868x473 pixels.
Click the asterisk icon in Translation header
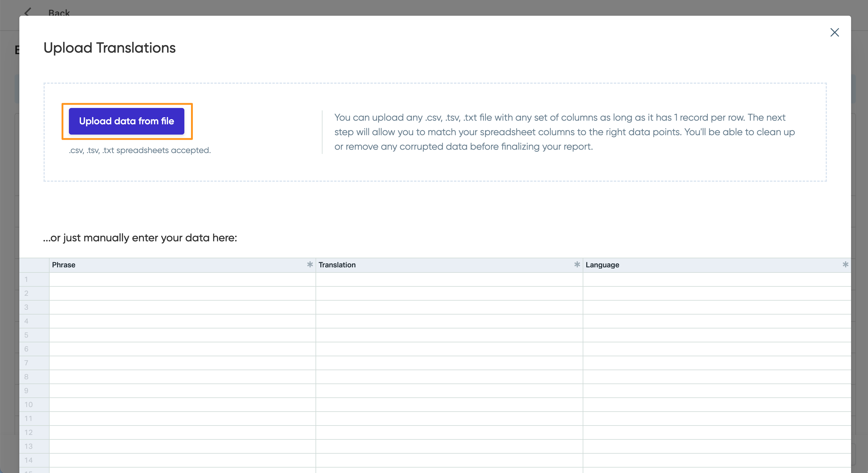pos(577,265)
